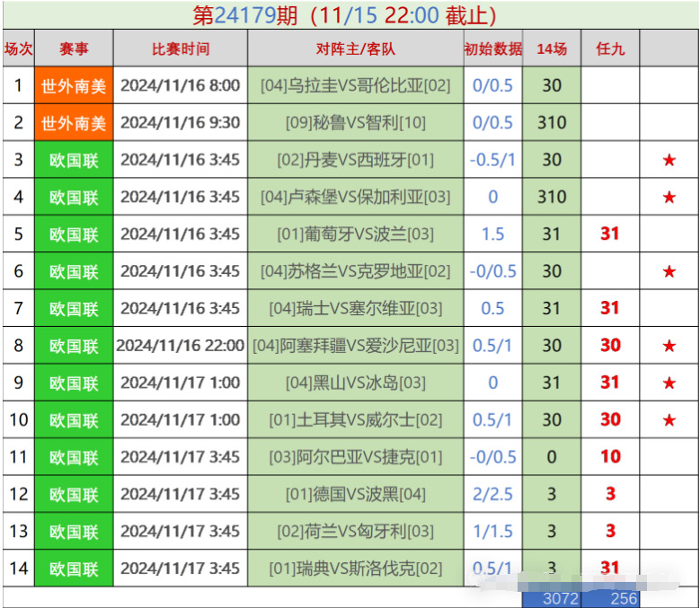Select the 任九 column header
Image resolution: width=700 pixels, height=608 pixels.
click(610, 48)
